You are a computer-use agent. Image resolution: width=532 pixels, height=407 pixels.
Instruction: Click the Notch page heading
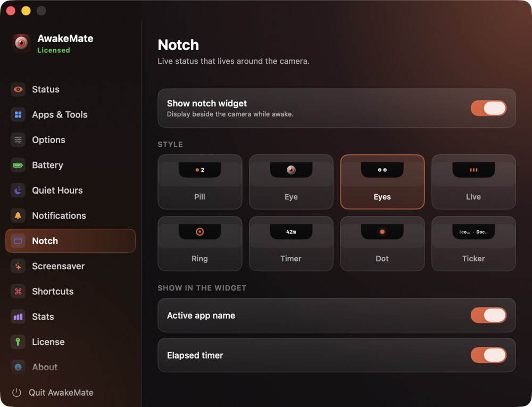[x=178, y=45]
